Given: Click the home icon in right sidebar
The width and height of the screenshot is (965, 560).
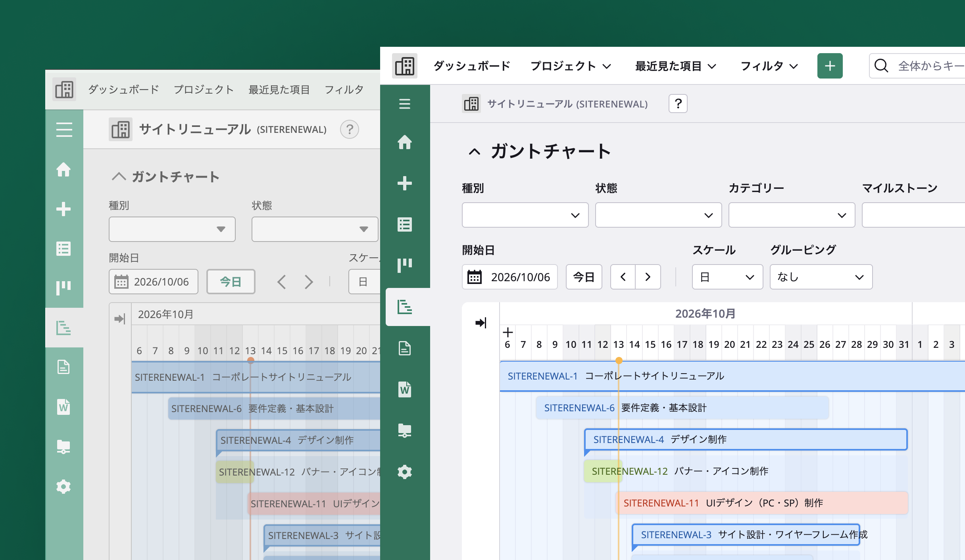Looking at the screenshot, I should click(405, 142).
